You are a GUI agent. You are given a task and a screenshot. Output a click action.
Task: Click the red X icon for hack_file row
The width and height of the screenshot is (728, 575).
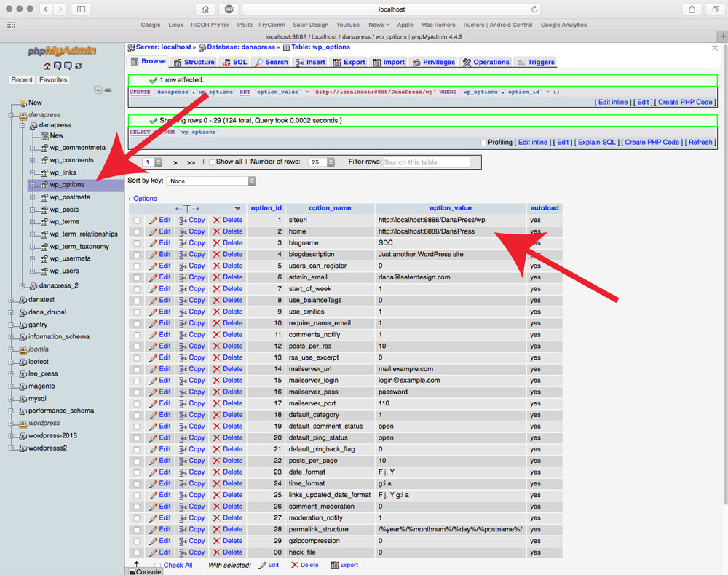(216, 552)
